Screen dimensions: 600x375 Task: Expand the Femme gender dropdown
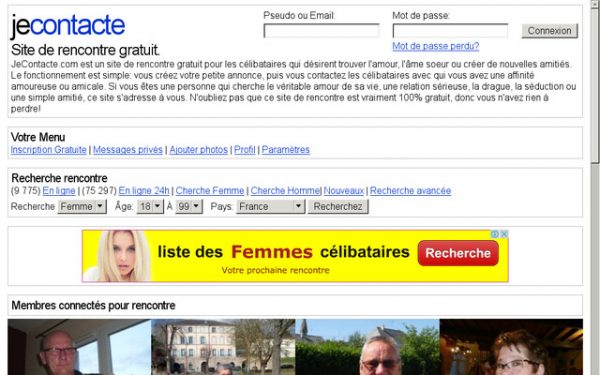pyautogui.click(x=82, y=207)
